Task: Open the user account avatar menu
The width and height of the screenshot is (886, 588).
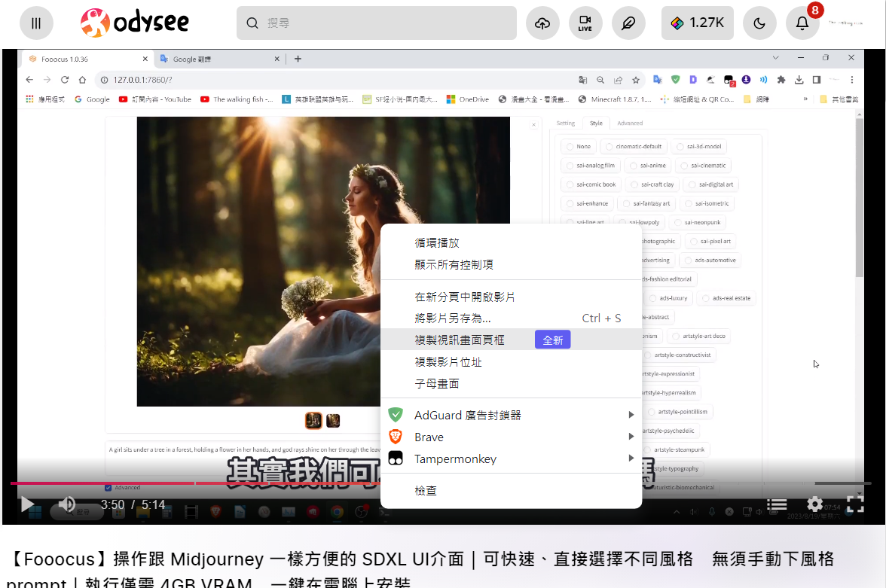Action: [845, 23]
